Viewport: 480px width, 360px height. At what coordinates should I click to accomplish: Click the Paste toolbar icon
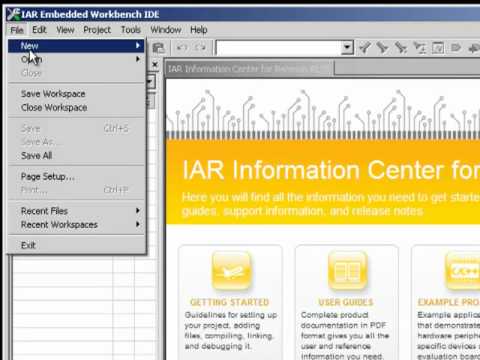point(158,48)
